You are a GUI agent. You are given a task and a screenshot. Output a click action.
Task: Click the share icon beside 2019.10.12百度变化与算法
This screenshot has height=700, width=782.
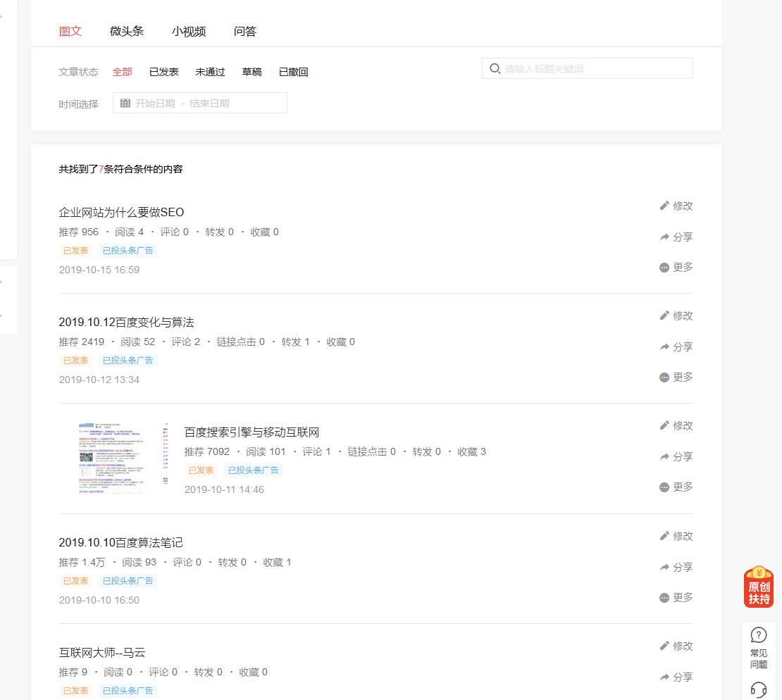663,346
